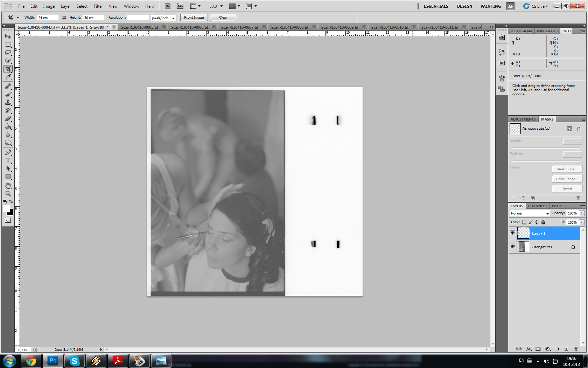Expand the layer Opacity slider arrow
This screenshot has height=368, width=588.
pyautogui.click(x=582, y=213)
